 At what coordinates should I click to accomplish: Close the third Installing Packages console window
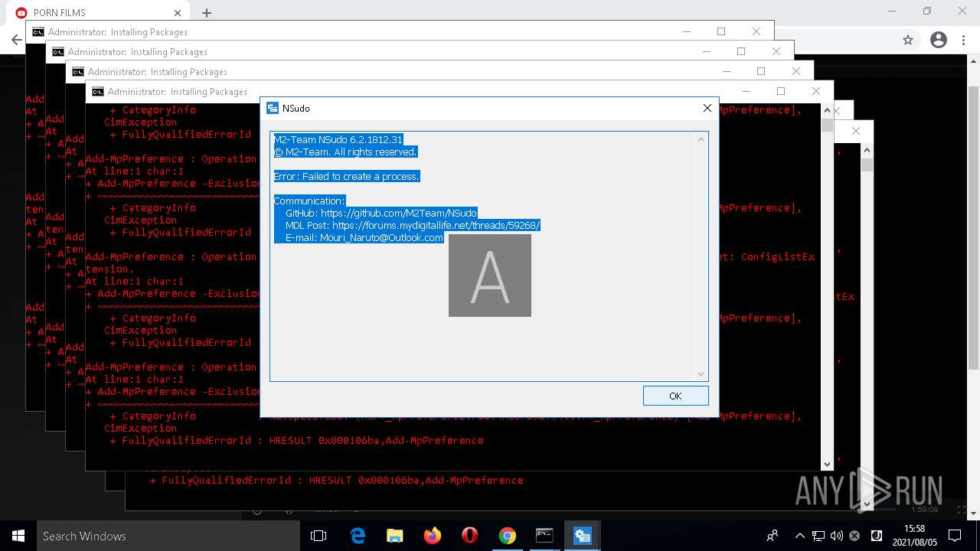point(796,71)
